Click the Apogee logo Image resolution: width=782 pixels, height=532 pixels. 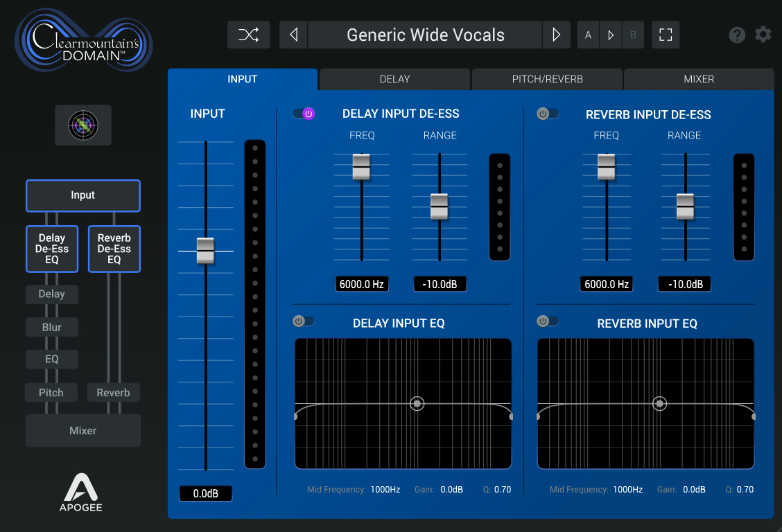[x=81, y=492]
